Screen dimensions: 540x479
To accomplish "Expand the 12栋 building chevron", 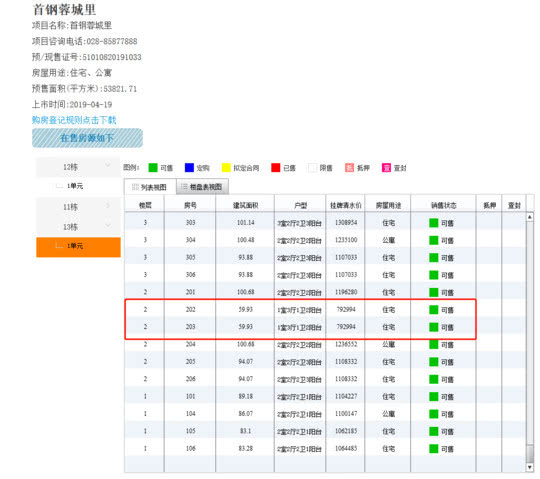I will coord(108,165).
